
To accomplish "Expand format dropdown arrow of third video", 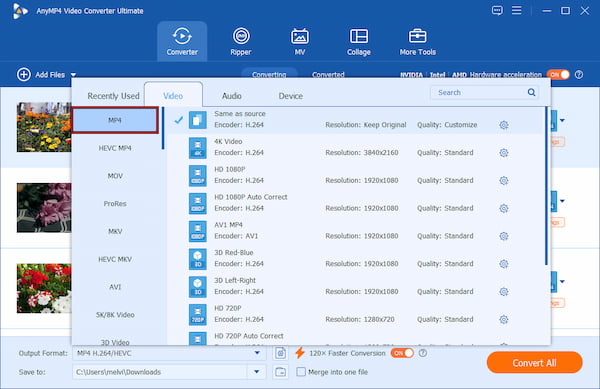I will tap(562, 282).
